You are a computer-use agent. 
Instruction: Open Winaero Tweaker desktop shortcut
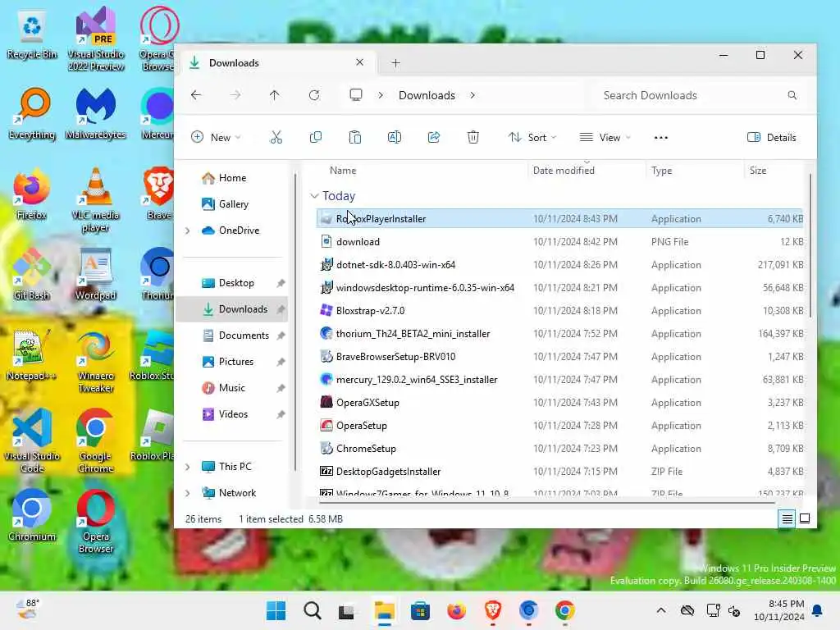[95, 362]
